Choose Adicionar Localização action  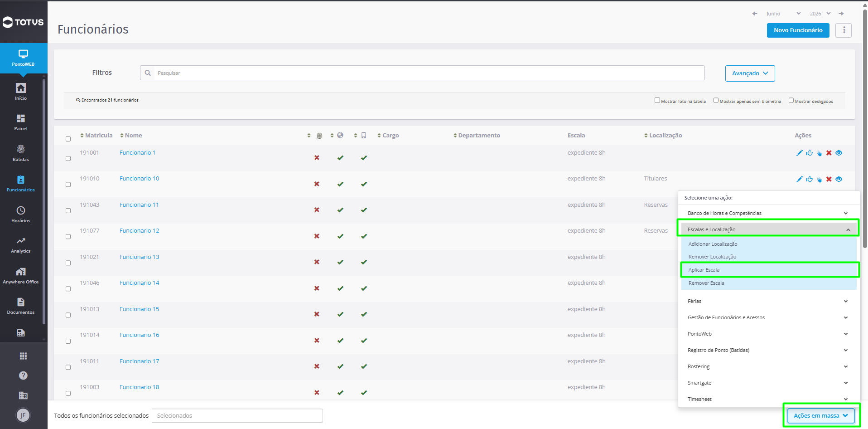click(x=769, y=244)
